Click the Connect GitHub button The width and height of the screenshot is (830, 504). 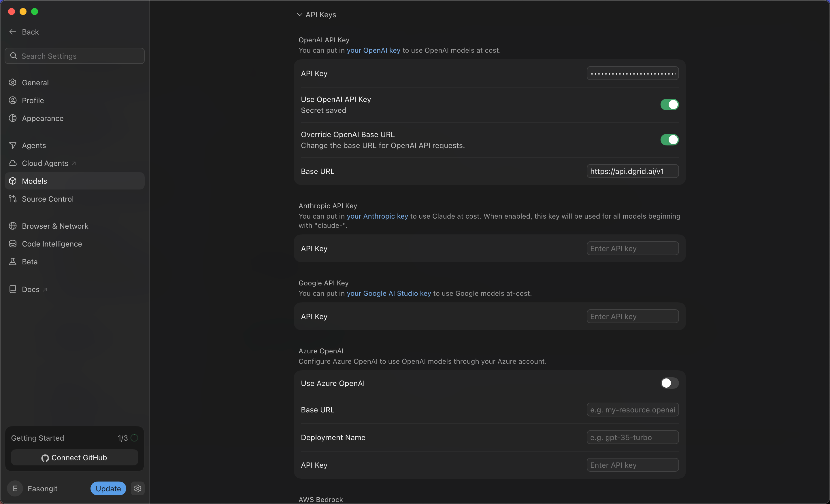(74, 458)
